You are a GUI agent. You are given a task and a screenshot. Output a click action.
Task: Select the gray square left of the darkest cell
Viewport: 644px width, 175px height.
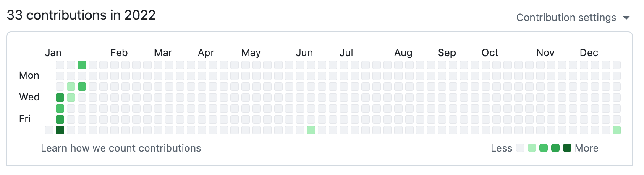[x=49, y=130]
